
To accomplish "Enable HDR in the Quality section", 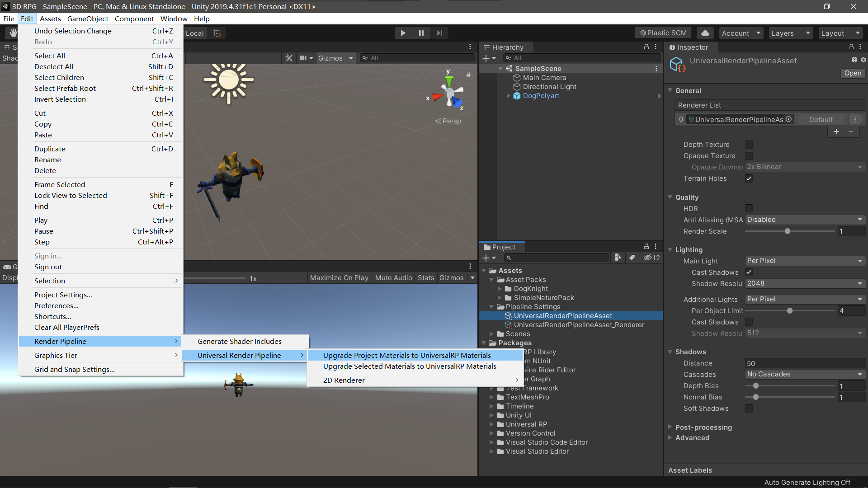I will tap(749, 208).
